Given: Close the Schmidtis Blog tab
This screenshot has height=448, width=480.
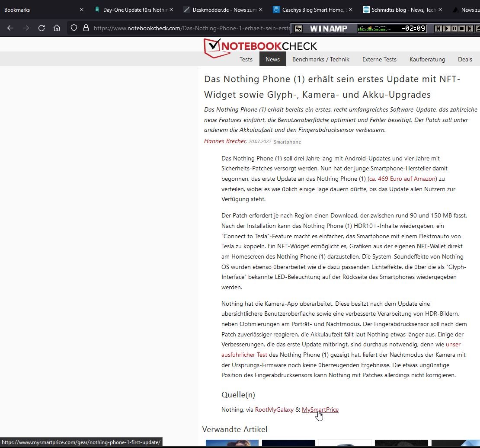Looking at the screenshot, I should click(x=441, y=10).
